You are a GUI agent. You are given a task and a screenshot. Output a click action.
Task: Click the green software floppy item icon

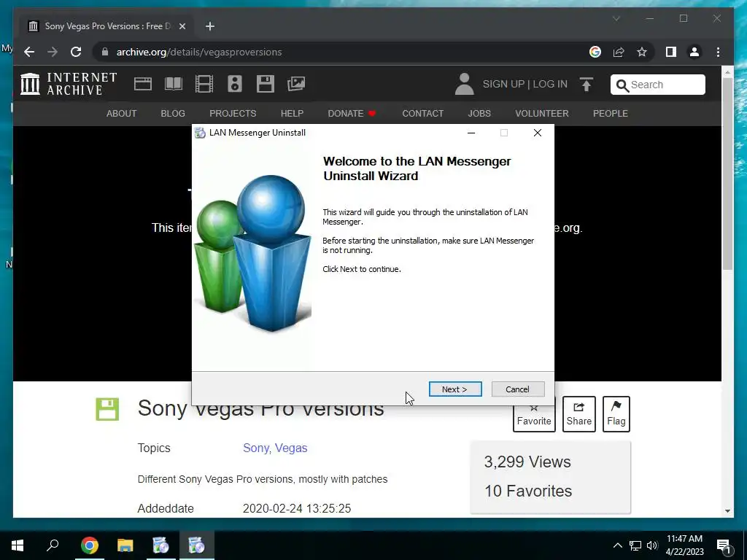[107, 409]
